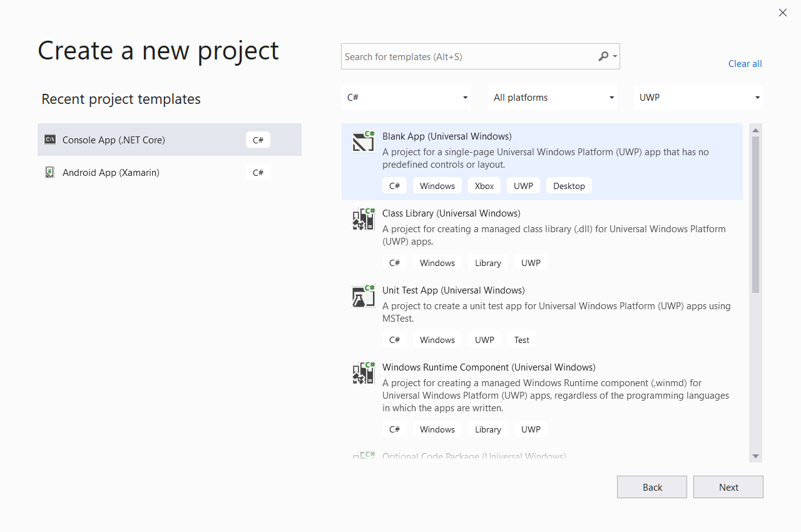This screenshot has width=801, height=532.
Task: Click the Windows tag on Class Library
Action: [x=437, y=263]
